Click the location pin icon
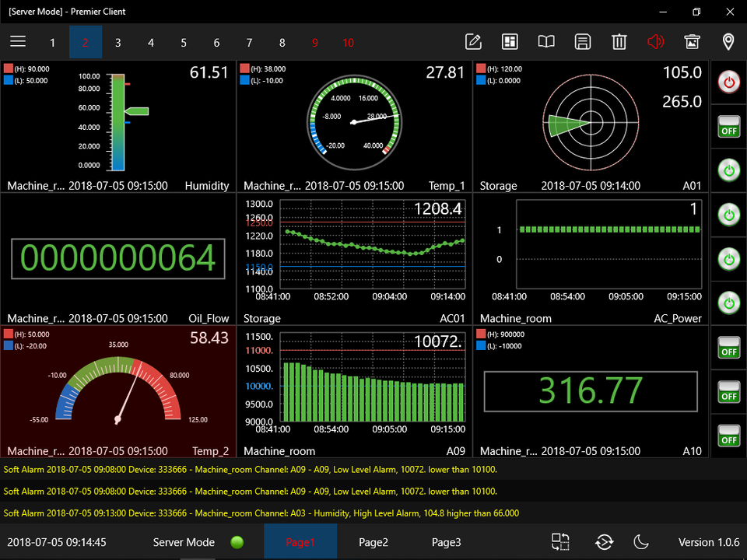The height and width of the screenshot is (560, 747). [x=728, y=42]
